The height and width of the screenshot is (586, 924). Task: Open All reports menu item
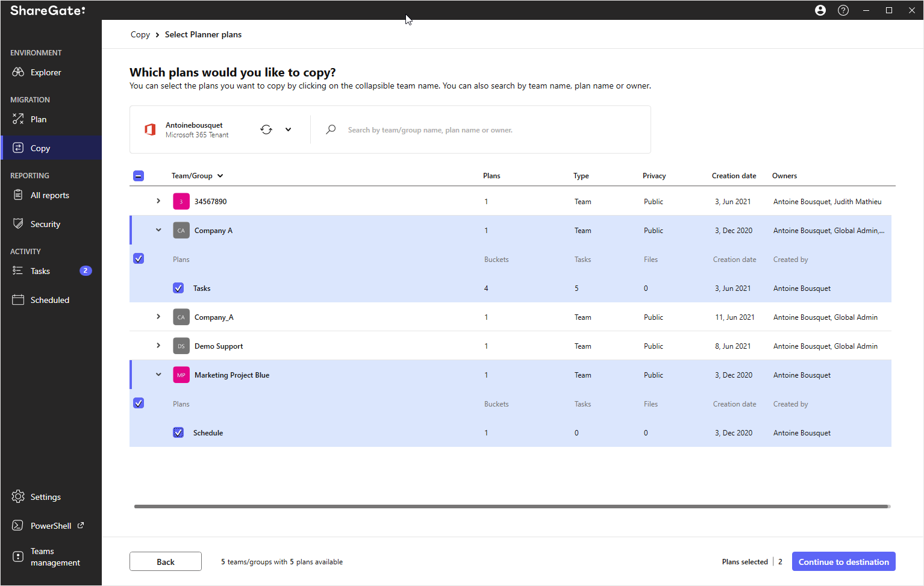[x=51, y=195]
